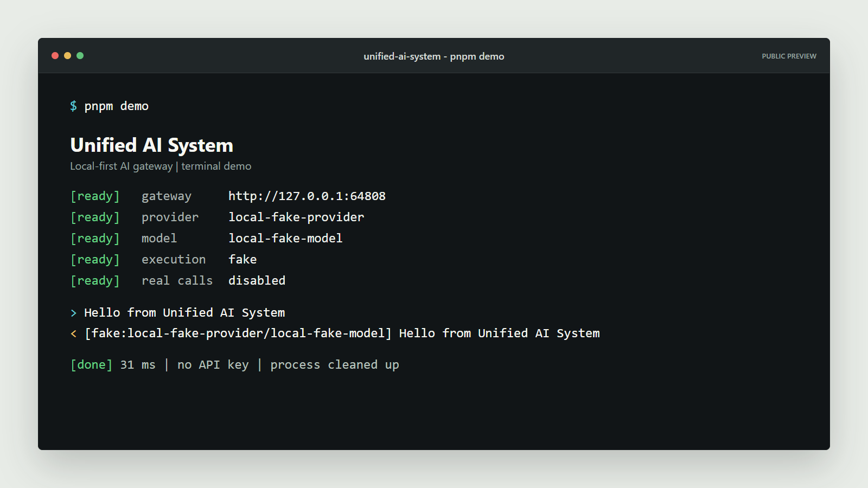Click the '[fake:local-fake-provider/local-fake-model]' response prefix
This screenshot has width=868, height=488.
click(238, 333)
